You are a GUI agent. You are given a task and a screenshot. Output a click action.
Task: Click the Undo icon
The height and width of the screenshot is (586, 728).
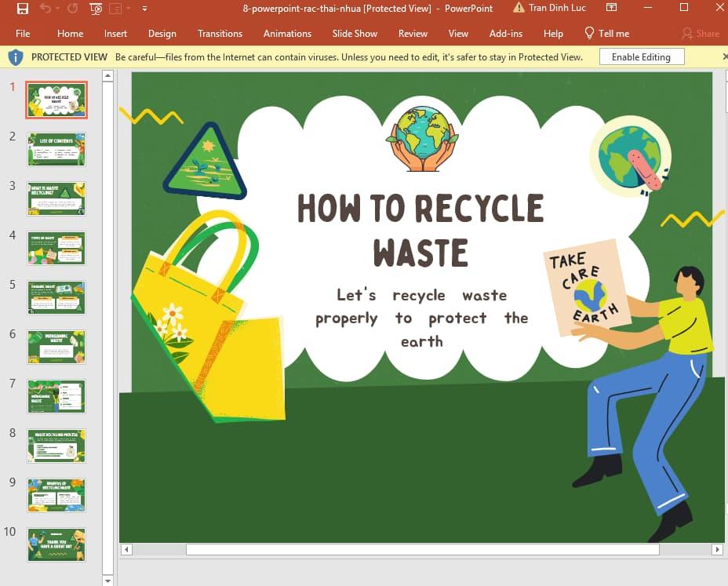point(44,8)
